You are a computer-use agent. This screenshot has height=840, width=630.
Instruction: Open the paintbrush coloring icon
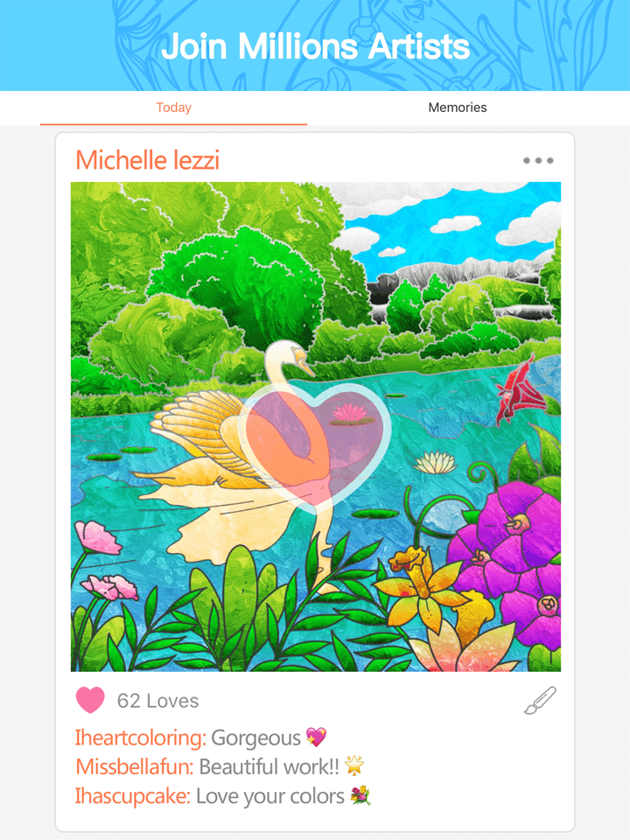(x=540, y=700)
